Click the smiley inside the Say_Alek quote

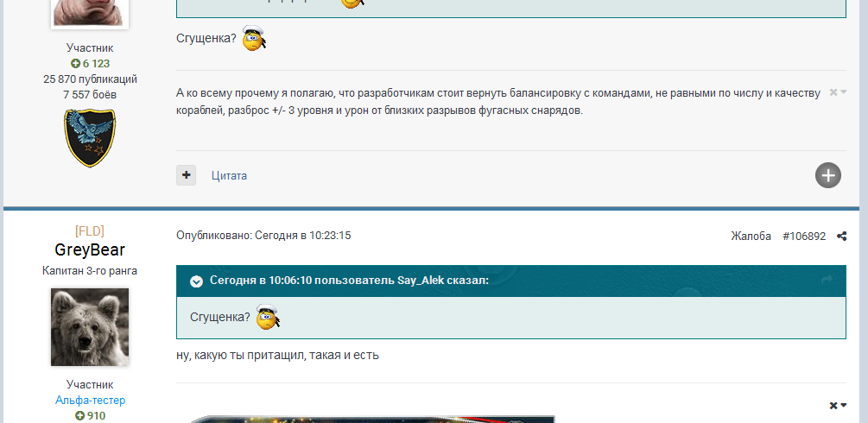pyautogui.click(x=268, y=318)
